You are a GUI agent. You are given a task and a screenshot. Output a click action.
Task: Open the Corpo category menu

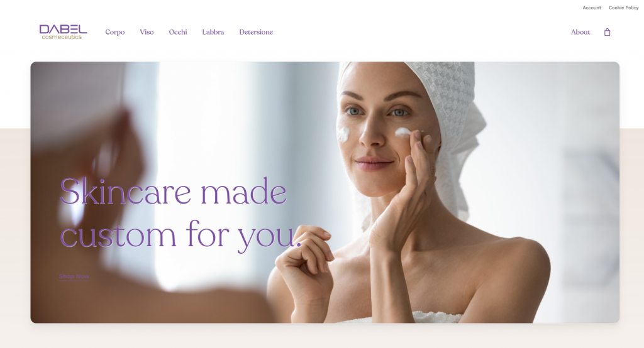pyautogui.click(x=115, y=32)
